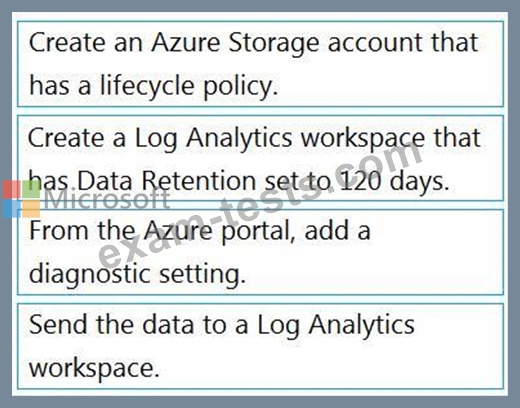Click the 'lifecycle policy' text in first box
The height and width of the screenshot is (408, 520).
tap(189, 86)
